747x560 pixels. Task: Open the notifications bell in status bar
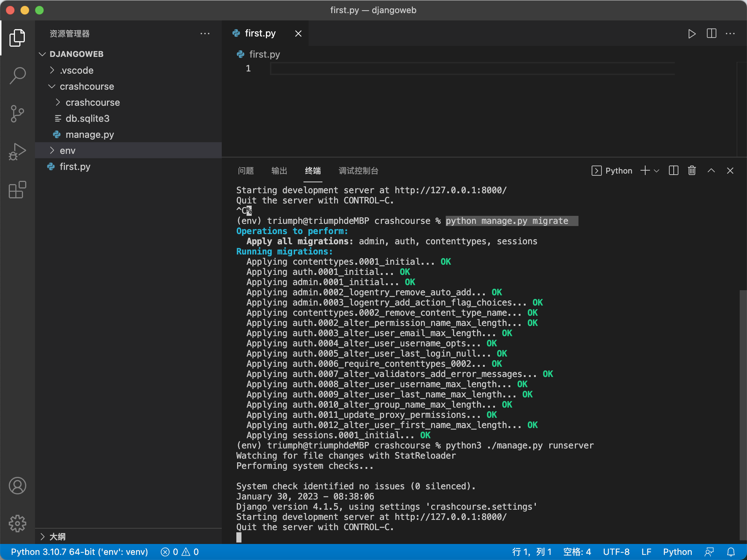click(731, 552)
